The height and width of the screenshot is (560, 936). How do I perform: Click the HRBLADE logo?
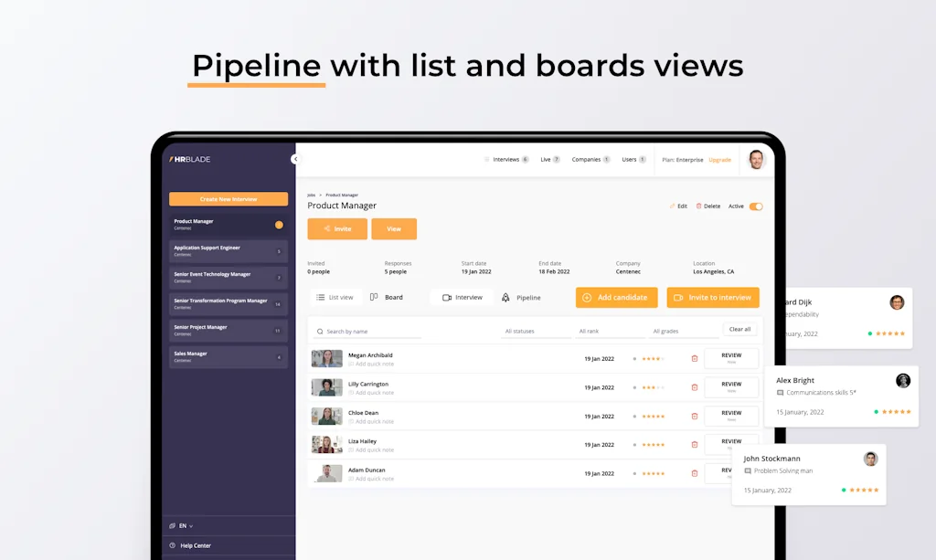[x=190, y=159]
